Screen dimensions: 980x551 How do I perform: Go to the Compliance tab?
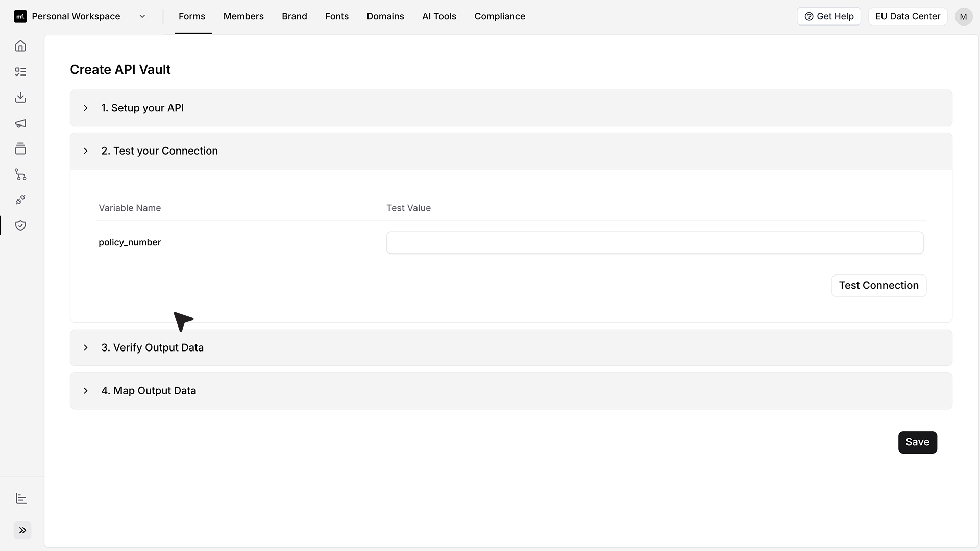pyautogui.click(x=500, y=16)
